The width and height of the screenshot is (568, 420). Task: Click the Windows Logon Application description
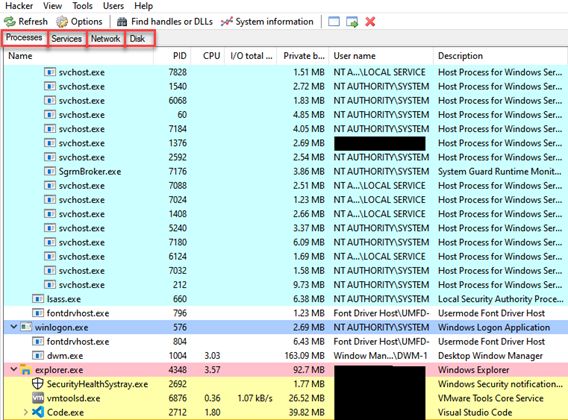pos(494,327)
